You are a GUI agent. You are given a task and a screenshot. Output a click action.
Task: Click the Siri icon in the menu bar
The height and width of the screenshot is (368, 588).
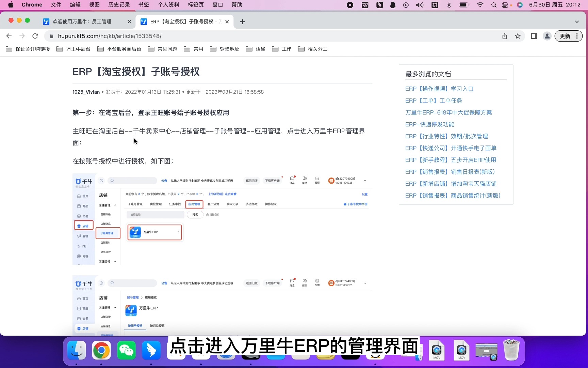pyautogui.click(x=520, y=5)
